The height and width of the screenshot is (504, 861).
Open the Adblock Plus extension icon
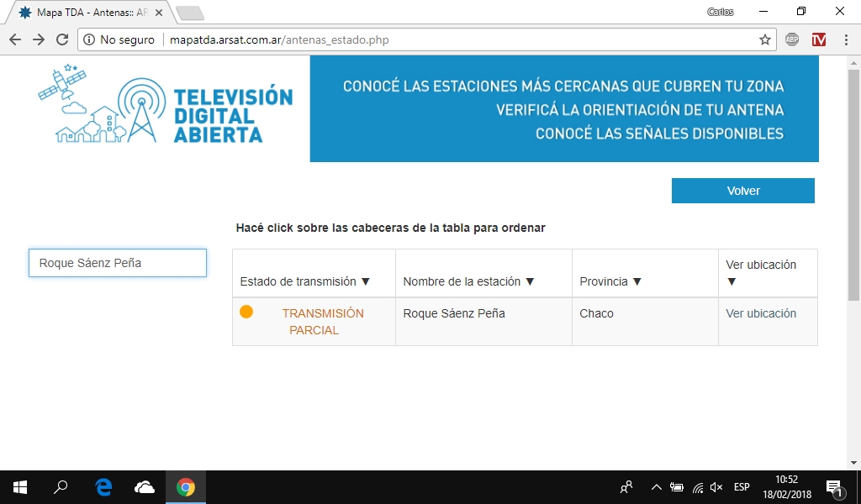(791, 39)
